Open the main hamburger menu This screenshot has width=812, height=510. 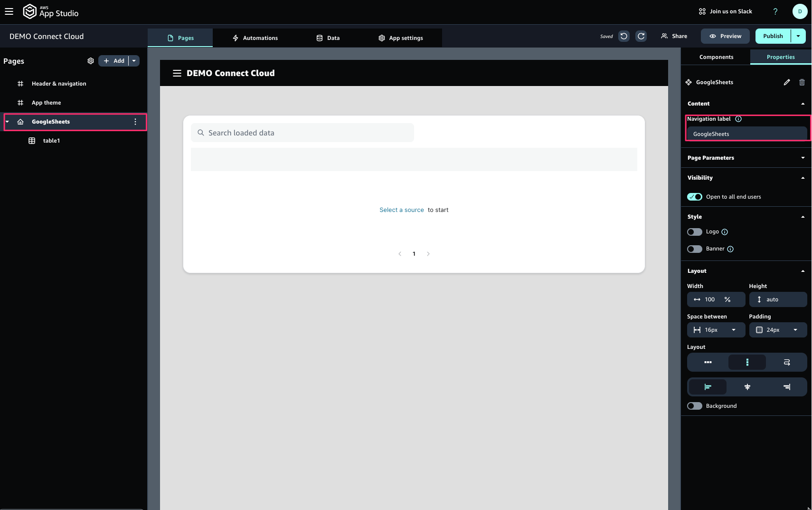[x=9, y=11]
